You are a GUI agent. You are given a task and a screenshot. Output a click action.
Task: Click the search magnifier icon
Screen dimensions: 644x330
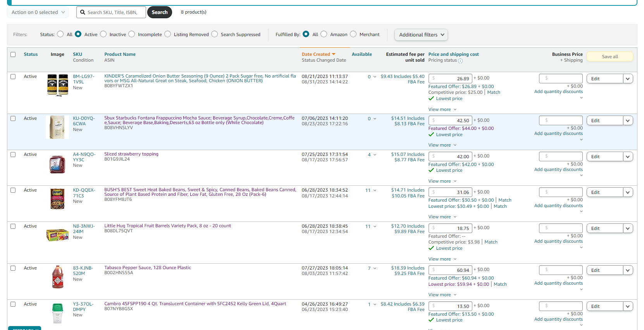[x=83, y=12]
